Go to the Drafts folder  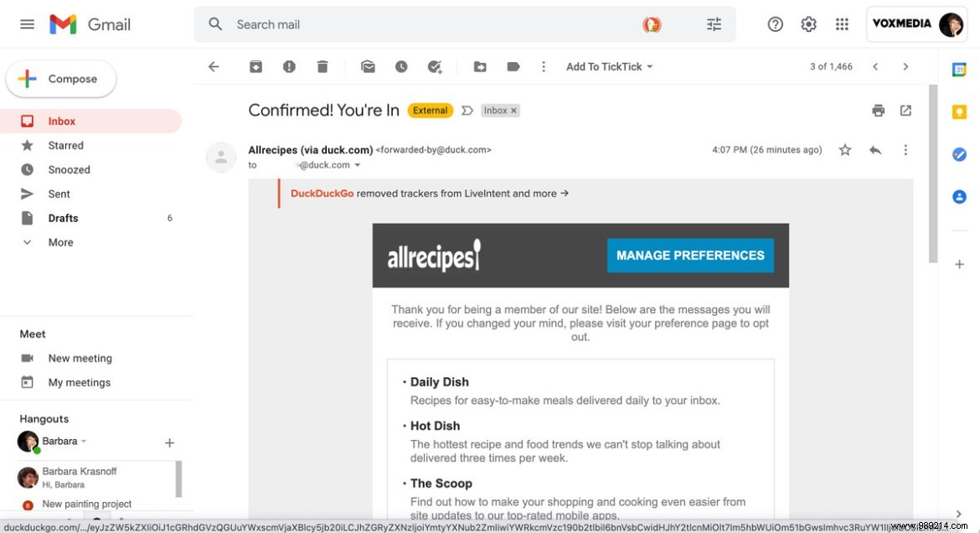tap(63, 218)
